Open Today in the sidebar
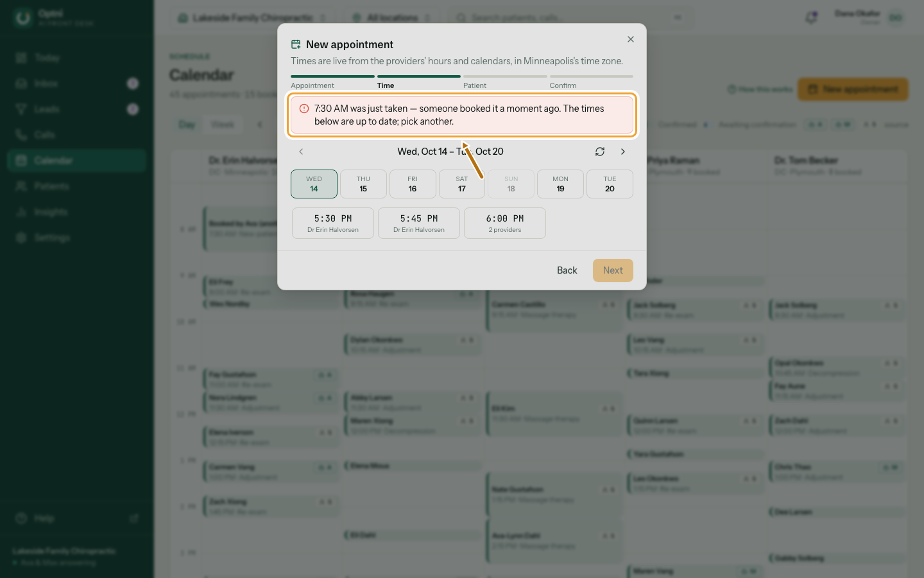The width and height of the screenshot is (924, 578). click(x=77, y=58)
